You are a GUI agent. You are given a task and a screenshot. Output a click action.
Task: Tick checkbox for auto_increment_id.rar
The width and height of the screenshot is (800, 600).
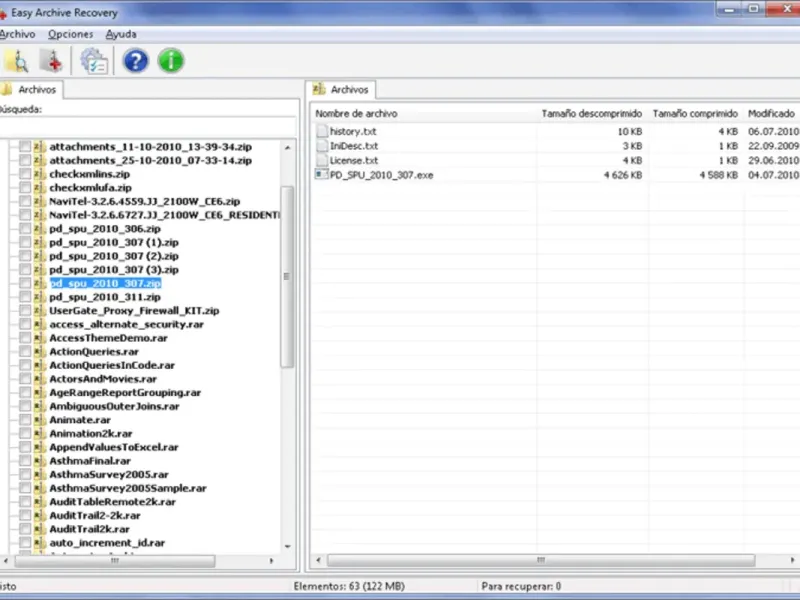(25, 543)
